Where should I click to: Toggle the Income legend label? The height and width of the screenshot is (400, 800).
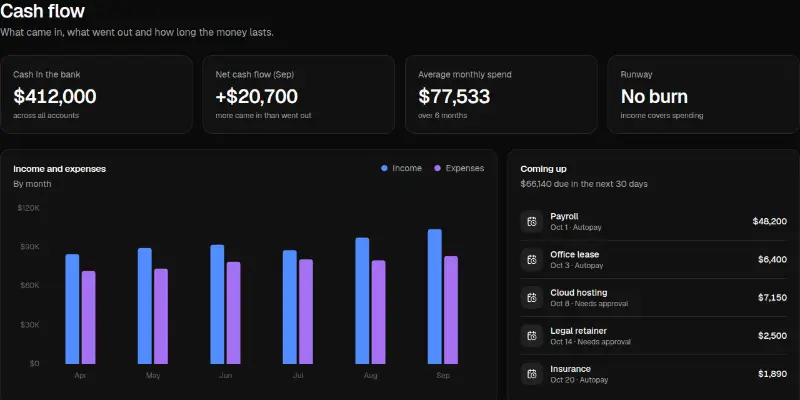click(407, 168)
